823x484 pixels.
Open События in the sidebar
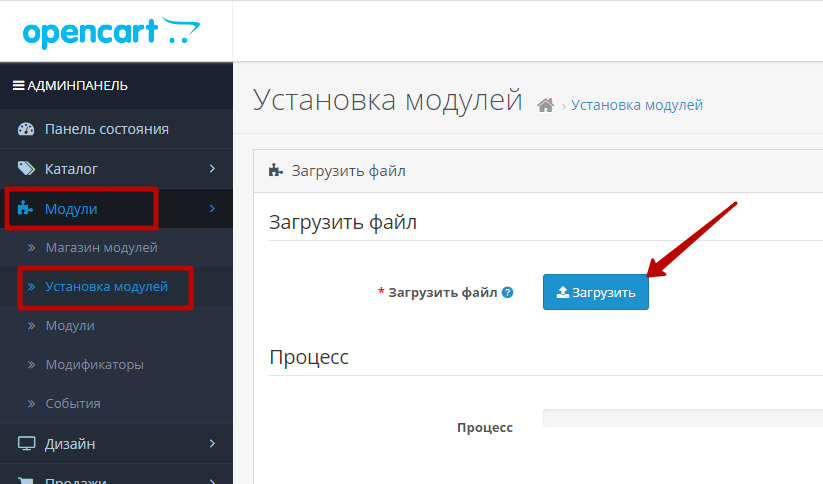(73, 404)
